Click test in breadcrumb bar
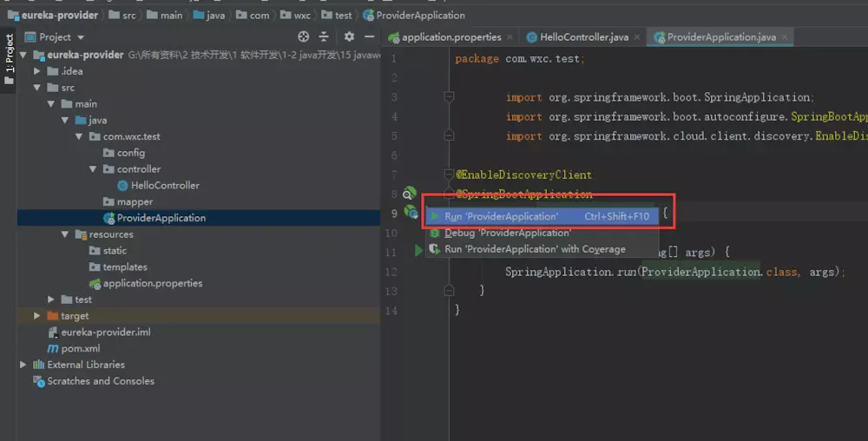The width and height of the screenshot is (868, 441). click(337, 15)
